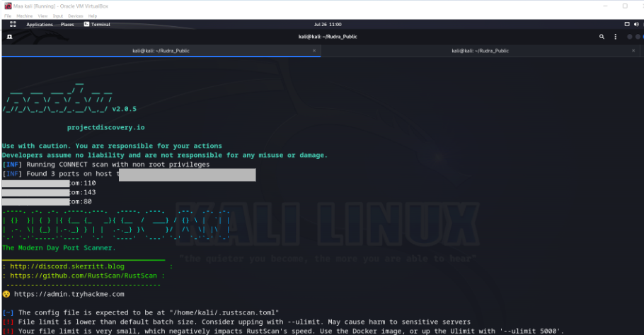644x335 pixels.
Task: Click the terminal search magnifier icon
Action: point(602,37)
